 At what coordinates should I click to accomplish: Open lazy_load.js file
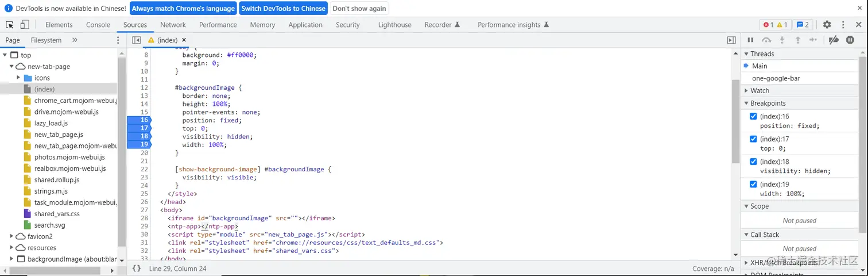pos(51,123)
